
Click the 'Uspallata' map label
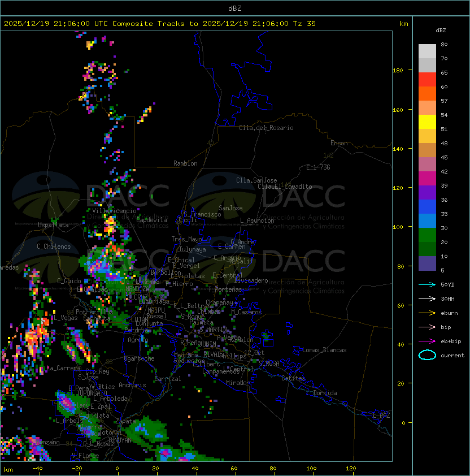click(x=53, y=225)
